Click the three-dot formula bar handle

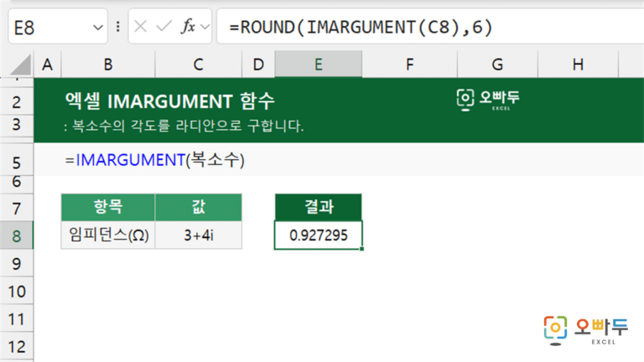118,27
